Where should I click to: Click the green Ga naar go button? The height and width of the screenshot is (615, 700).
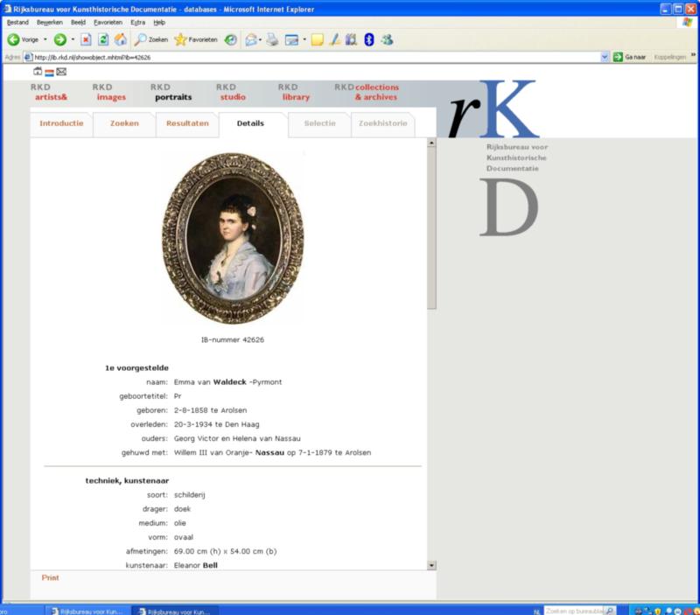click(x=630, y=57)
